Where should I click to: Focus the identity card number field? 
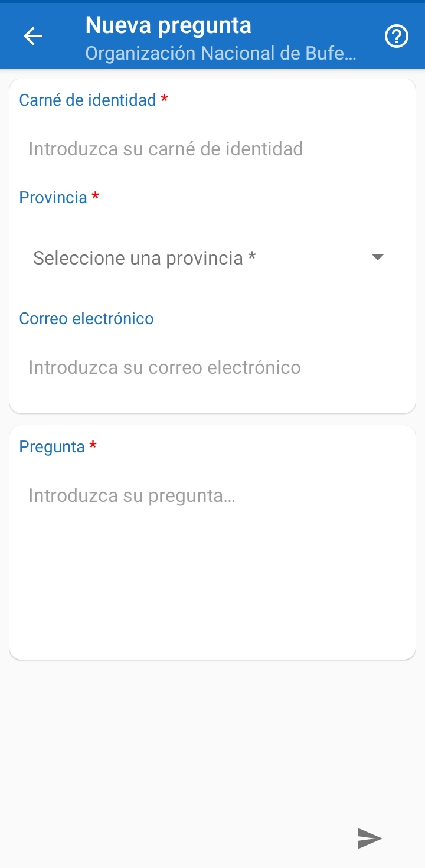165,149
